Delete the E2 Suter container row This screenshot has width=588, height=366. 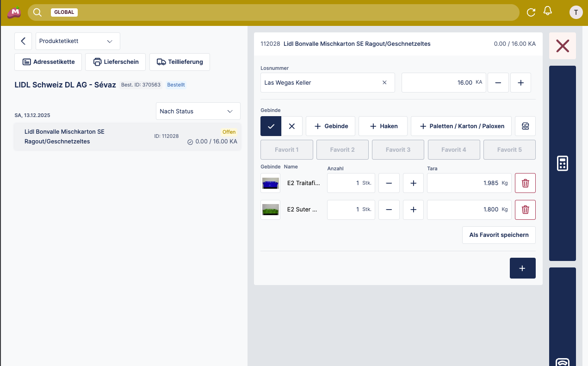[x=525, y=210]
